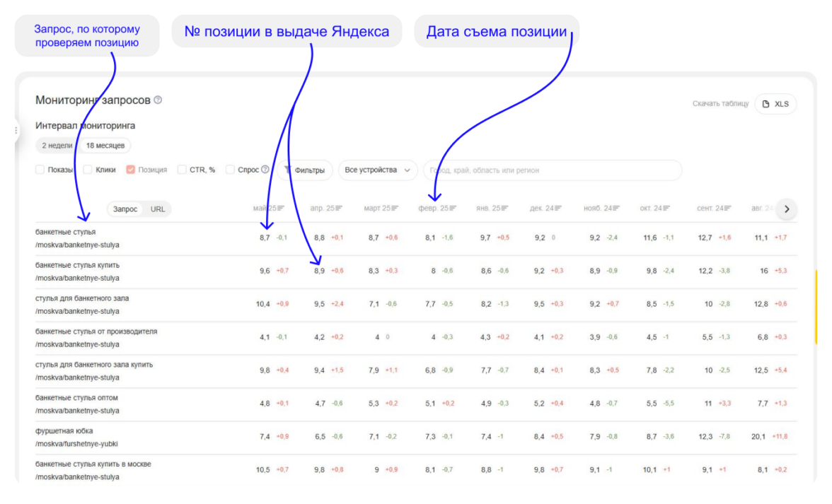Click the query банкетные стулья от производителя

[96, 332]
